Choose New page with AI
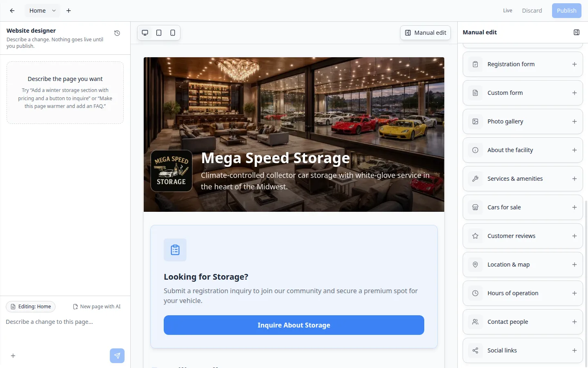The width and height of the screenshot is (588, 368). [x=97, y=307]
